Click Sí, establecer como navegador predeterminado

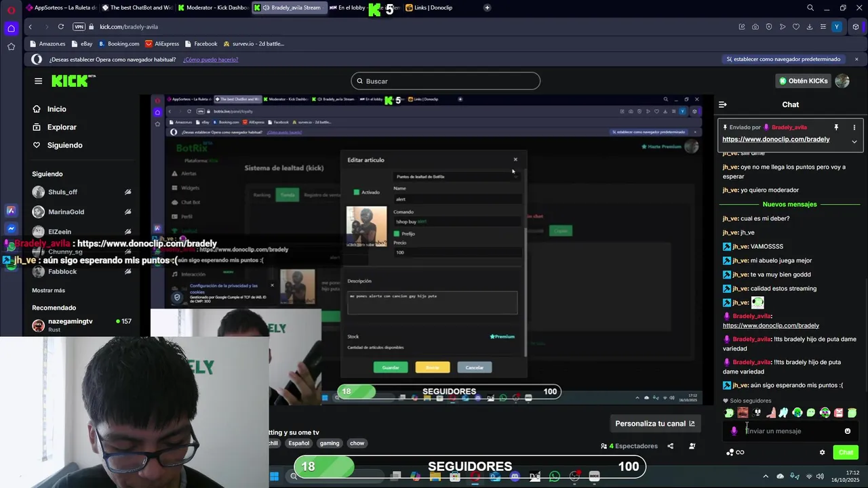783,59
